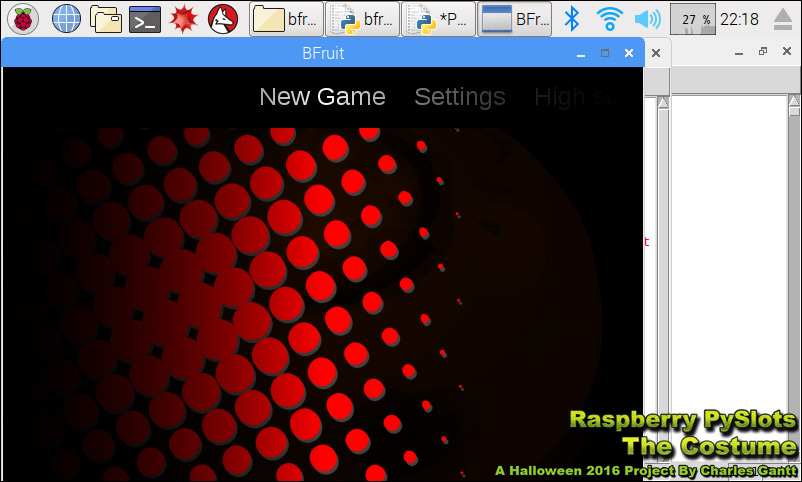Switch to the bfr... Python taskbar window
The width and height of the screenshot is (802, 482).
pos(363,19)
